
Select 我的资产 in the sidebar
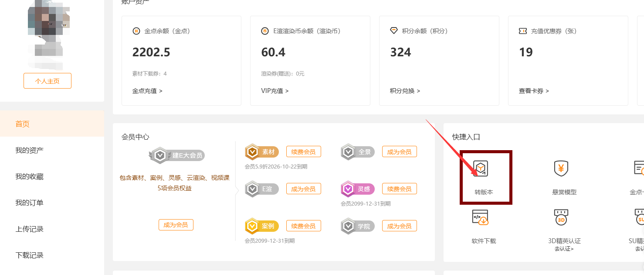click(30, 150)
